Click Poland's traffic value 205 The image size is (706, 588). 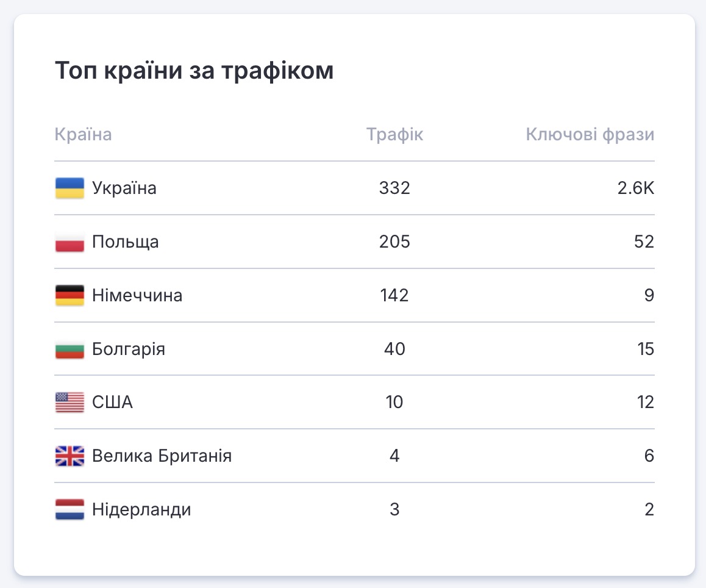pyautogui.click(x=394, y=242)
